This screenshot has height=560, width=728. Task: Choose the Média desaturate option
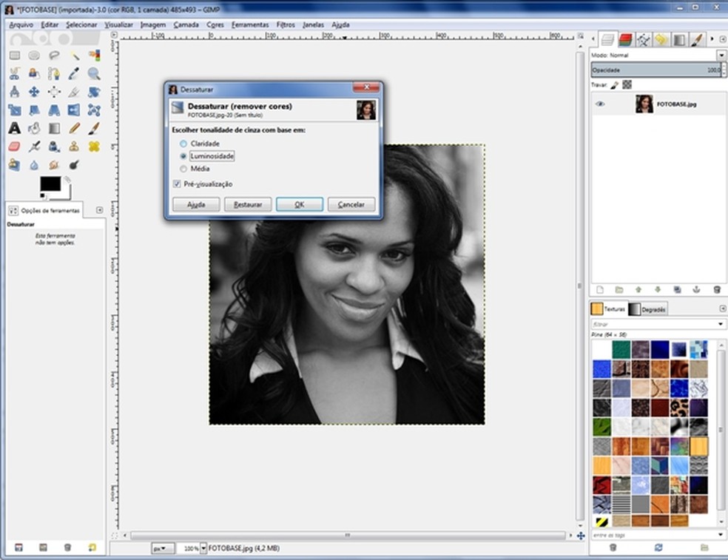point(183,169)
